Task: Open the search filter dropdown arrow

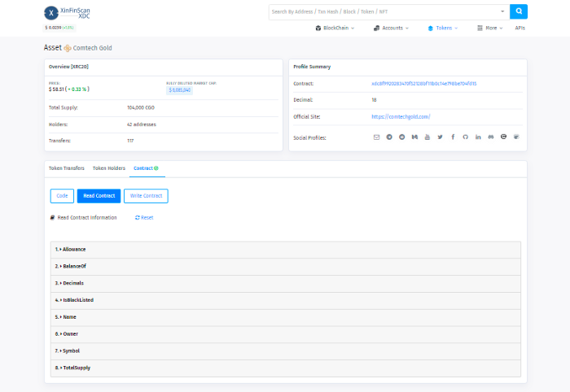Action: [x=502, y=11]
